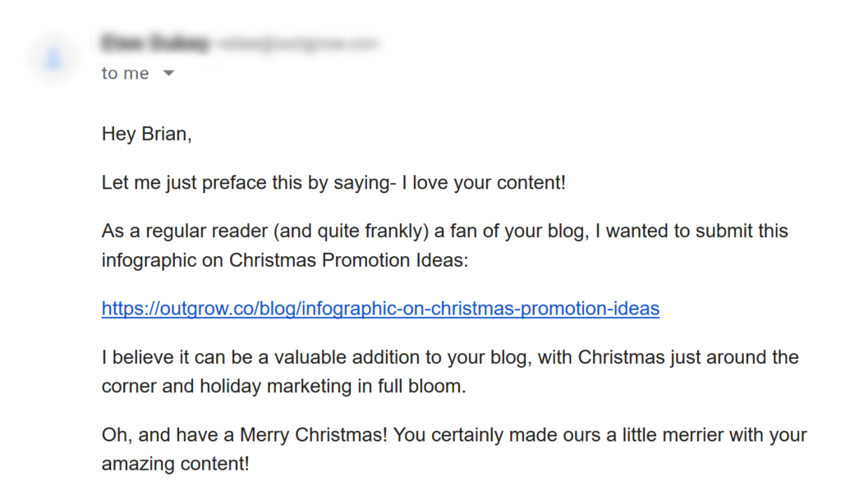Open the sender's profile via the avatar
Viewport: 841px width, 504px height.
tap(53, 54)
